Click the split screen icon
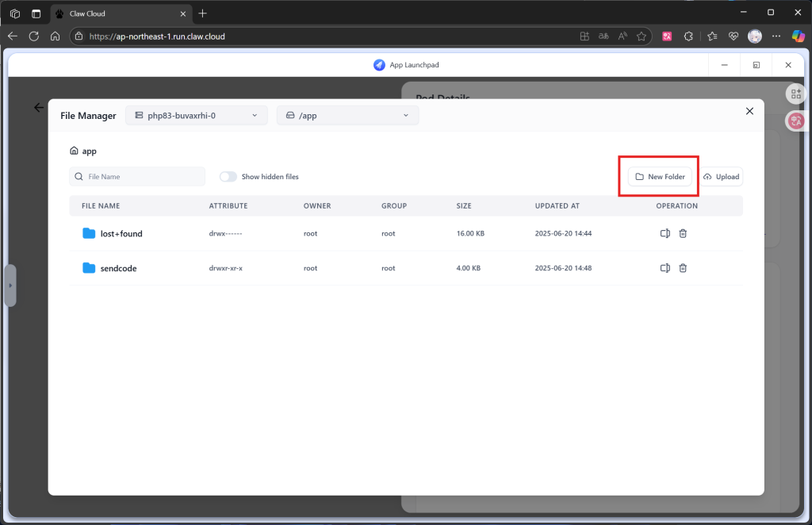 point(584,36)
